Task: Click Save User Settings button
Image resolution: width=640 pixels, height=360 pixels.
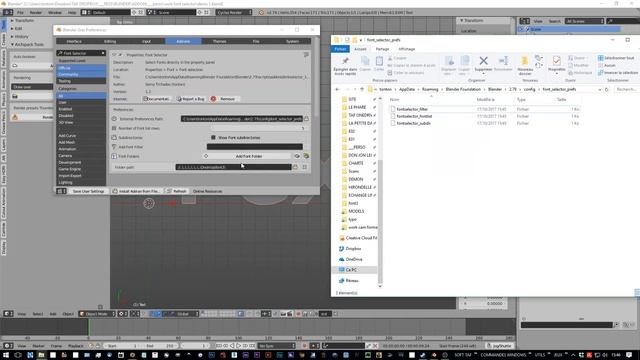Action: 88,191
